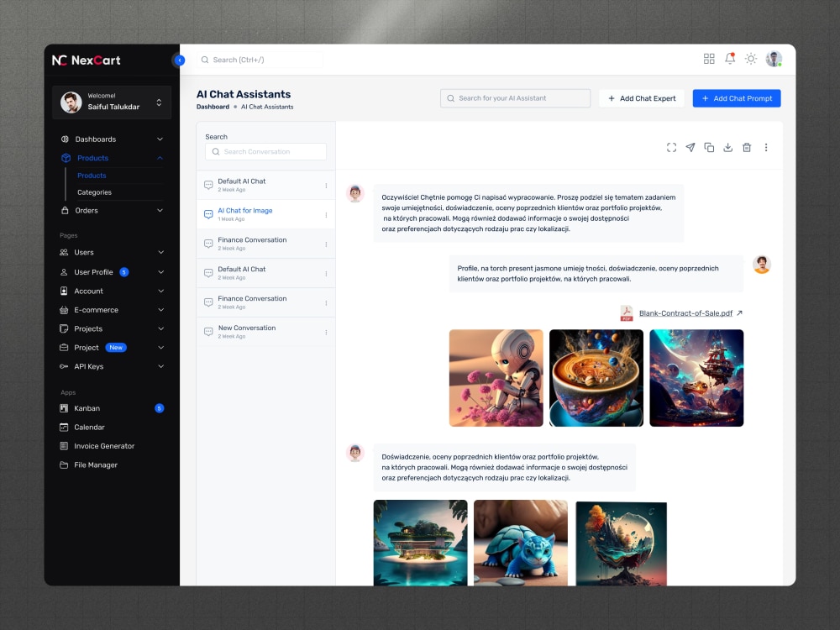Screen dimensions: 840x630
Task: Collapse sidebar with blue arrow button
Action: [180, 60]
